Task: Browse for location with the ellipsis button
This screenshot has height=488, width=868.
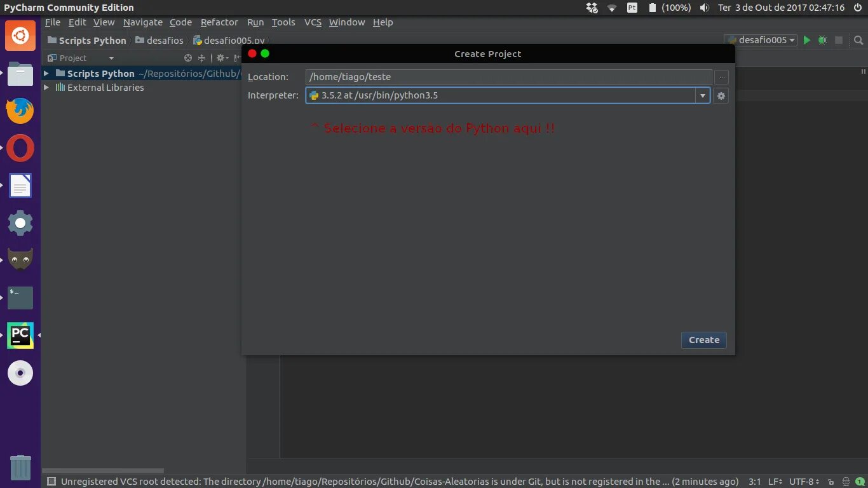Action: (x=721, y=78)
